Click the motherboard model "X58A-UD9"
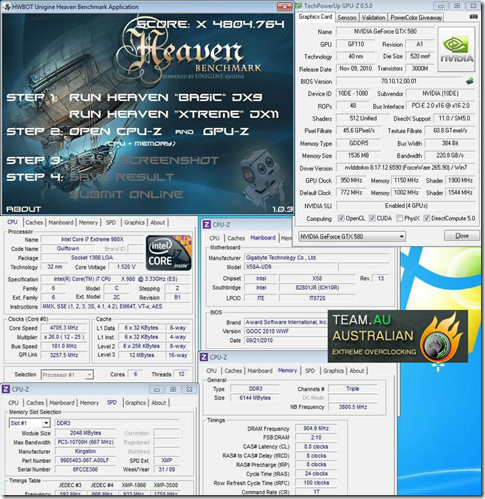The height and width of the screenshot is (499, 485). point(290,267)
